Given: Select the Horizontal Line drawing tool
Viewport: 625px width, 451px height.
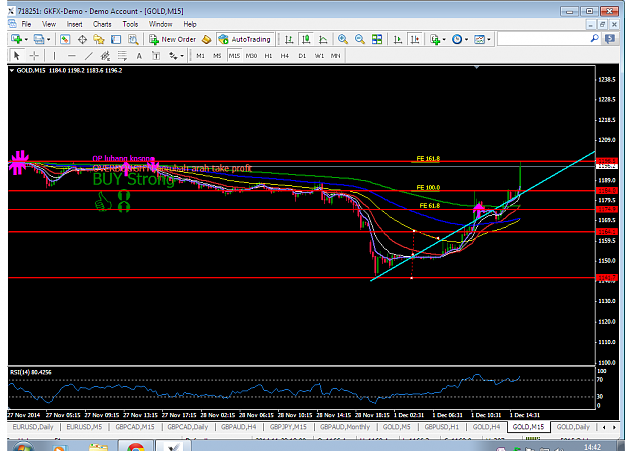Looking at the screenshot, I should (x=71, y=56).
